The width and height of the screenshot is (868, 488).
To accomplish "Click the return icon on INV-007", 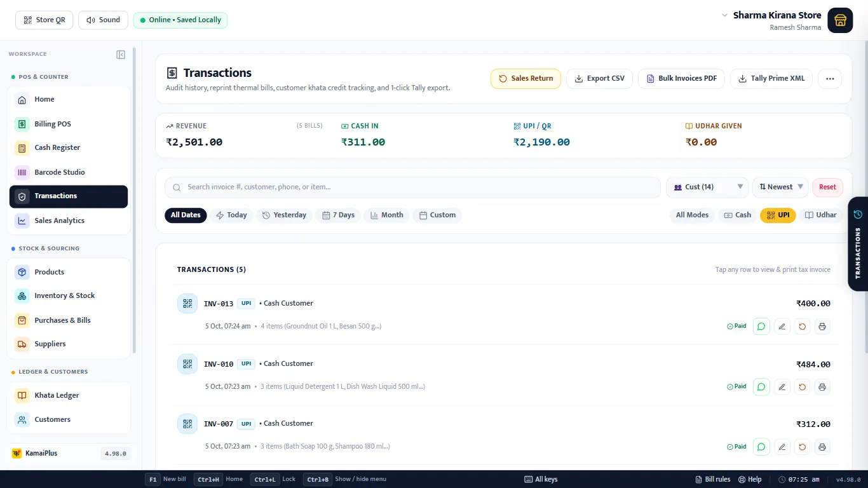I will (x=803, y=447).
